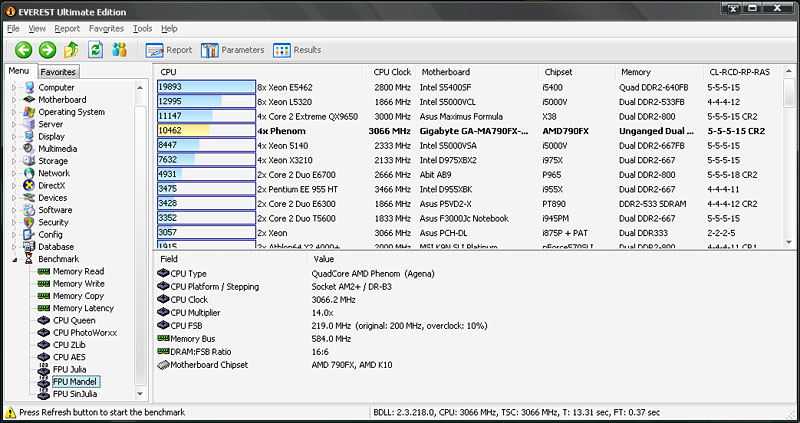Expand the Operating System node
Screen dimensions: 800x423
(x=14, y=112)
